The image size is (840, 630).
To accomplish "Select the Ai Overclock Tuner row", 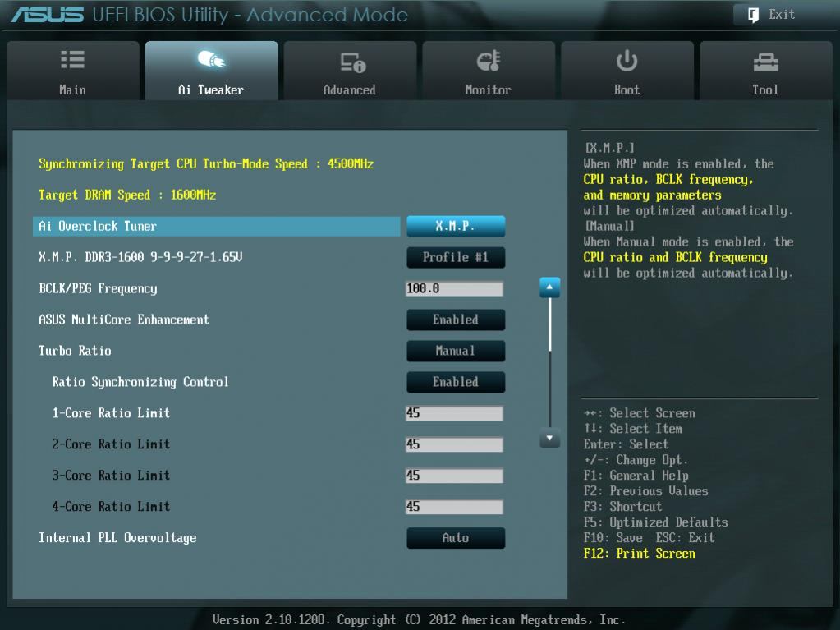I will pyautogui.click(x=217, y=226).
